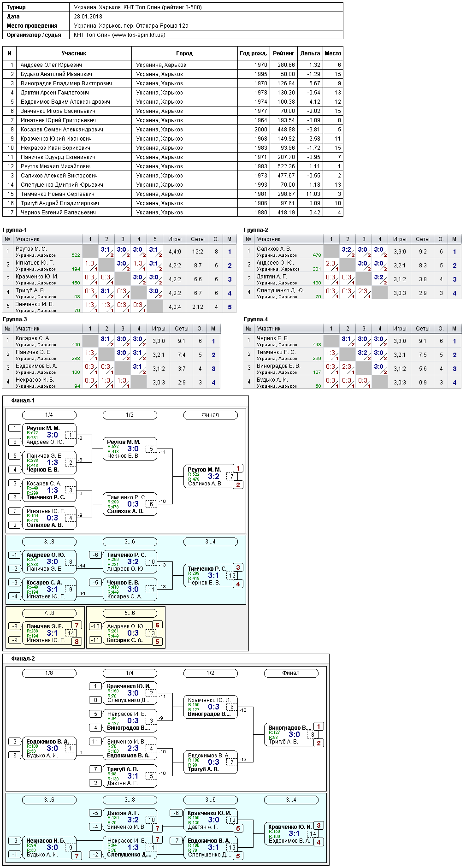The height and width of the screenshot is (868, 466).
Task: Click the 3:2 score of Реутов vs Салихов final
Action: (x=213, y=476)
